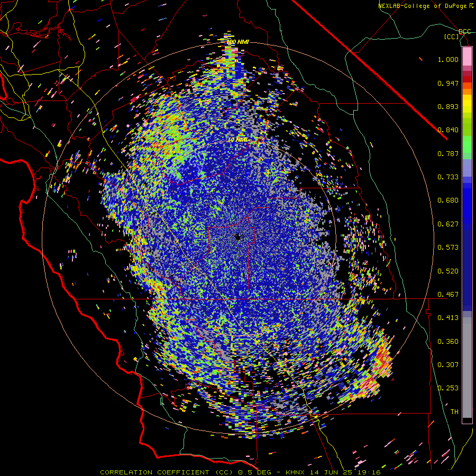Click the TH label on the color scale
The image size is (476, 476).
[x=454, y=412]
